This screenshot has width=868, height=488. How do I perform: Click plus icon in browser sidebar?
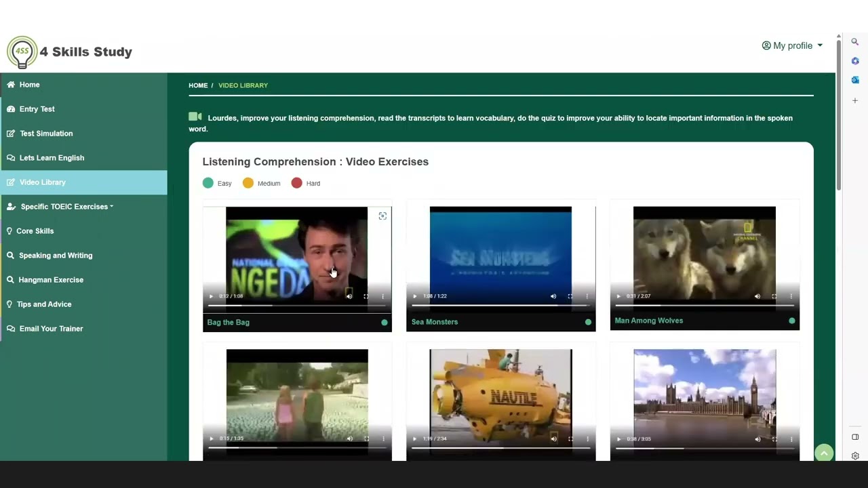pyautogui.click(x=855, y=100)
